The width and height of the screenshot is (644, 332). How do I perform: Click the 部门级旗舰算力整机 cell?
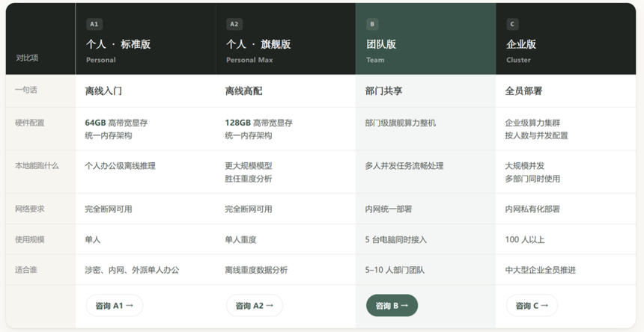pyautogui.click(x=401, y=123)
